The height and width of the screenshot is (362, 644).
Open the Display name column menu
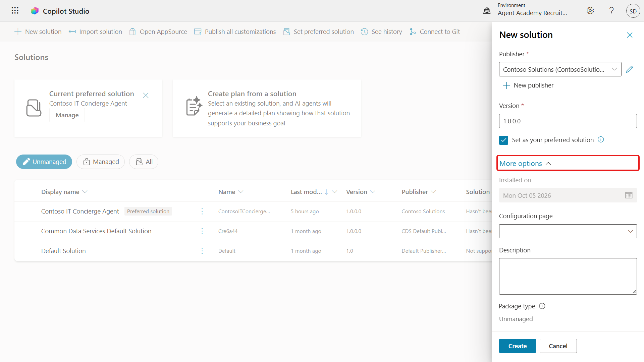coord(64,192)
